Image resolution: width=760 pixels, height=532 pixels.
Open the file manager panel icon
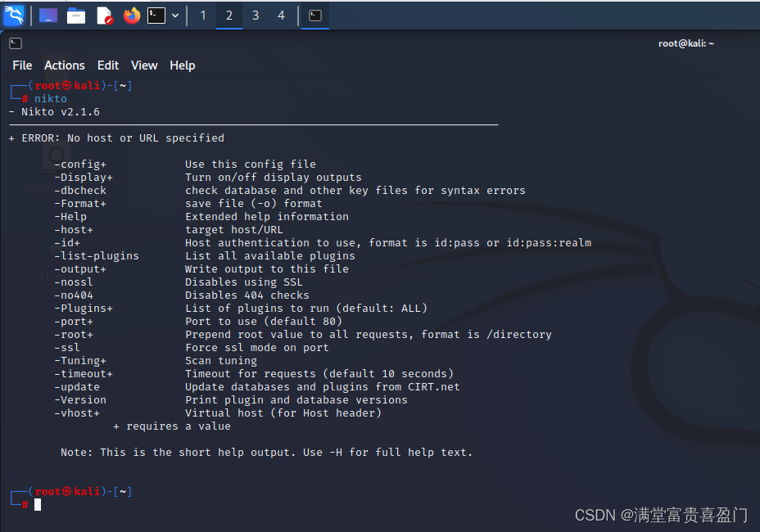click(76, 16)
